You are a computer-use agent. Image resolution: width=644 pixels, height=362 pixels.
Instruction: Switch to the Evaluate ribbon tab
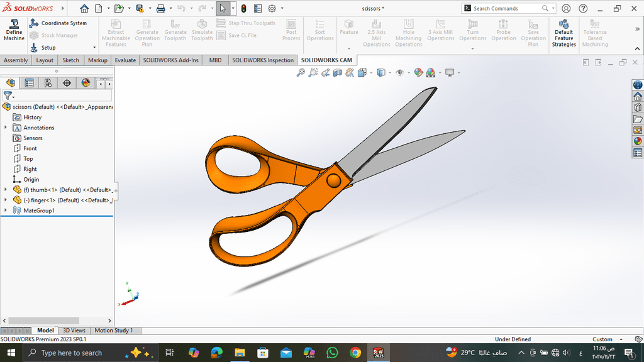coord(125,60)
